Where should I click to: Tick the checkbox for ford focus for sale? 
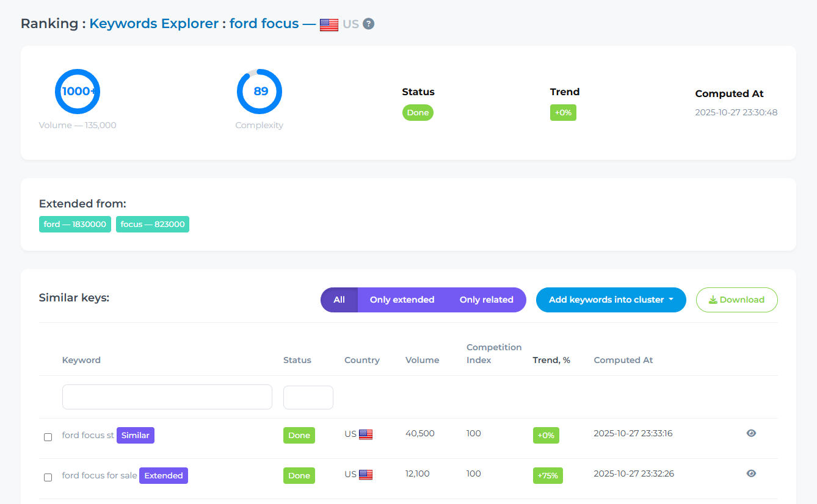48,477
